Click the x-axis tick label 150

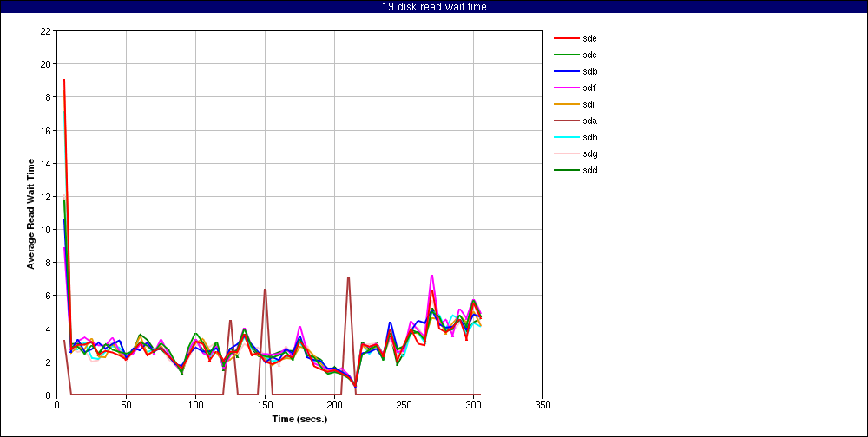click(265, 404)
